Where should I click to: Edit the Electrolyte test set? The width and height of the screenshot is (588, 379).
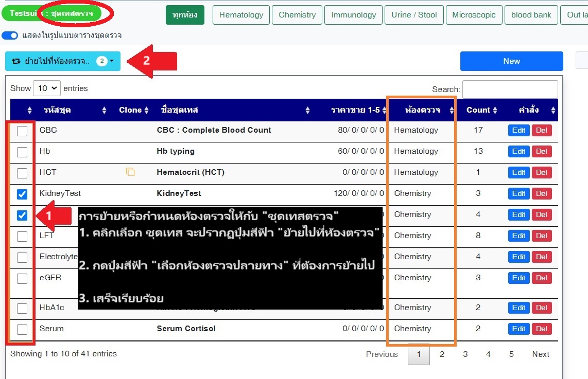click(x=518, y=257)
